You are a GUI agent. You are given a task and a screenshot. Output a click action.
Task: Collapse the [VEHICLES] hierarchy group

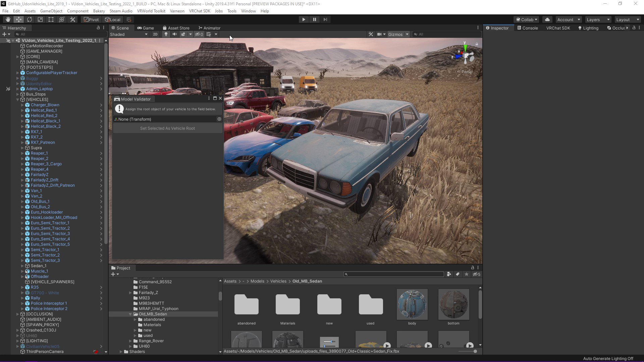click(18, 100)
